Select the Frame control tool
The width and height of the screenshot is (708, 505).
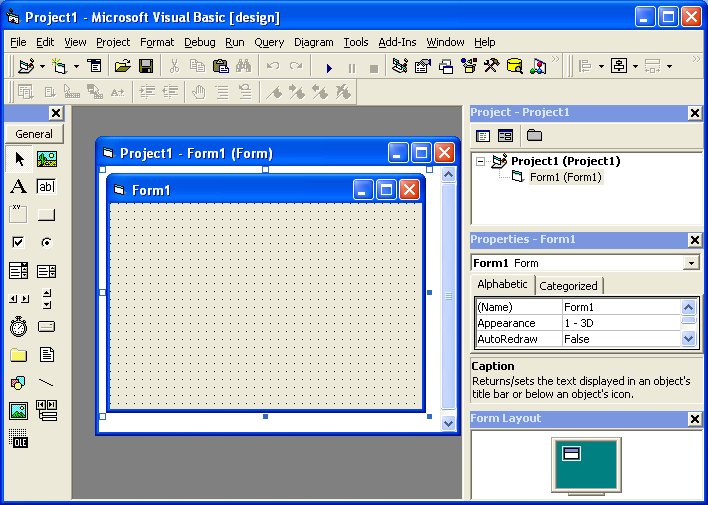pyautogui.click(x=19, y=215)
